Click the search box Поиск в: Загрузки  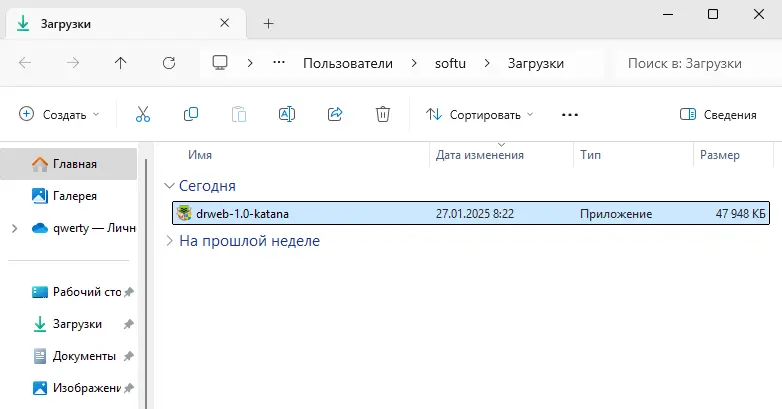[690, 63]
